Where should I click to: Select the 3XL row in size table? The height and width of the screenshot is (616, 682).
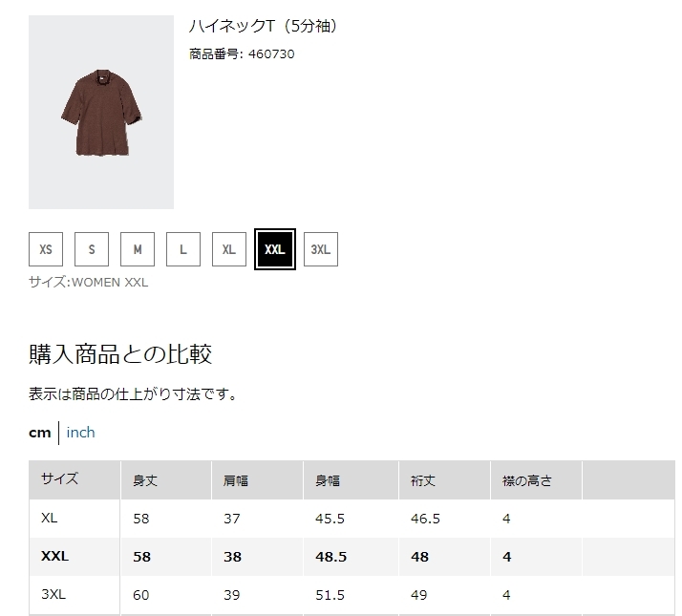point(53,595)
